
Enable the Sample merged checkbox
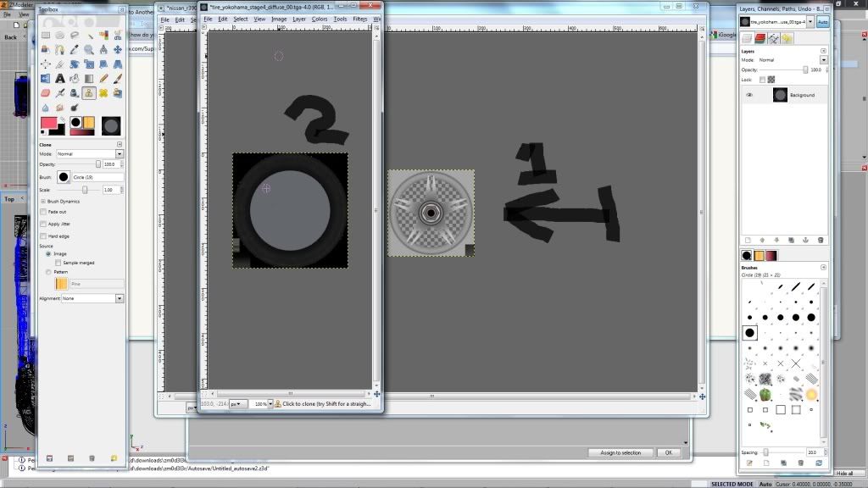[58, 263]
